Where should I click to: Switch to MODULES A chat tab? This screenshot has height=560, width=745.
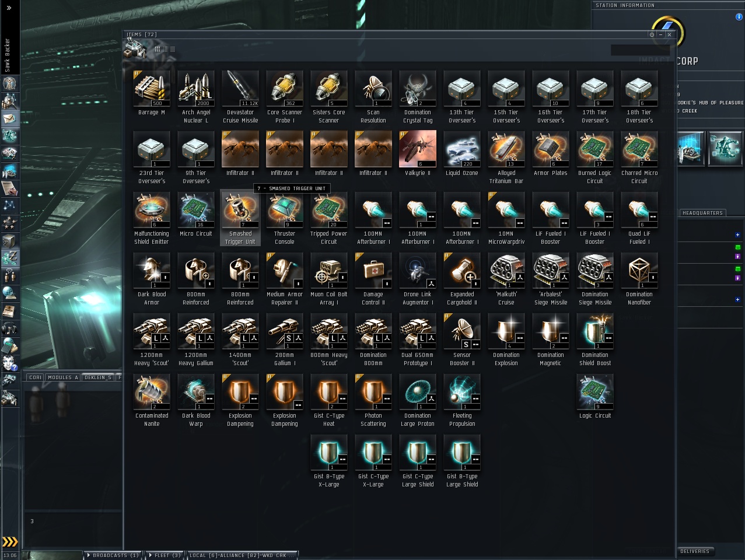63,377
